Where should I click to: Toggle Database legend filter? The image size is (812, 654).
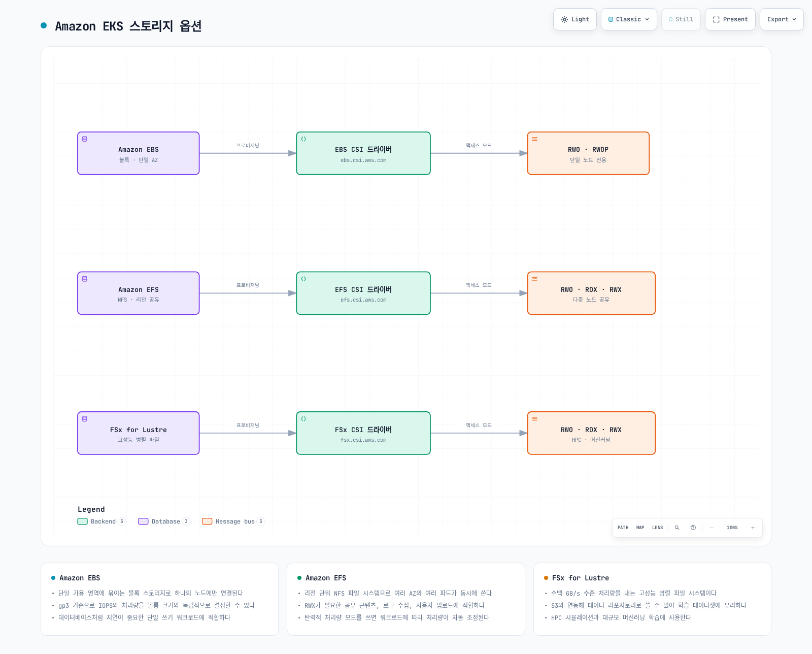click(164, 521)
